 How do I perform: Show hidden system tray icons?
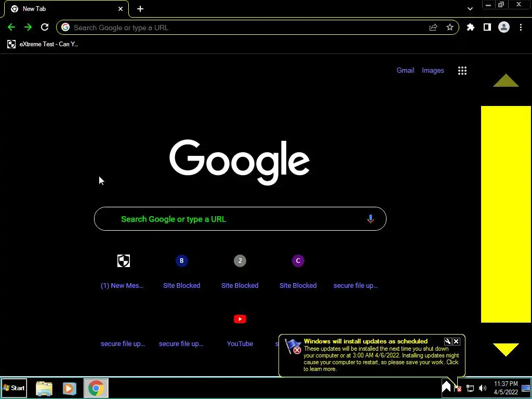click(446, 387)
